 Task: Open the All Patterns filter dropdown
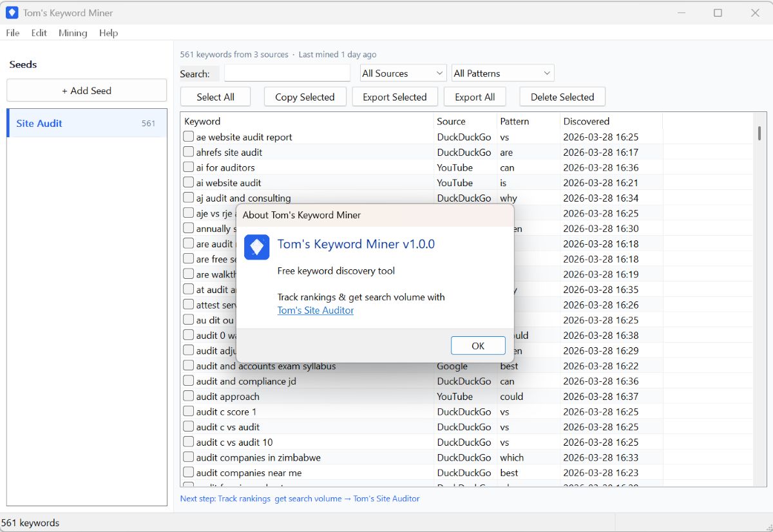point(502,73)
